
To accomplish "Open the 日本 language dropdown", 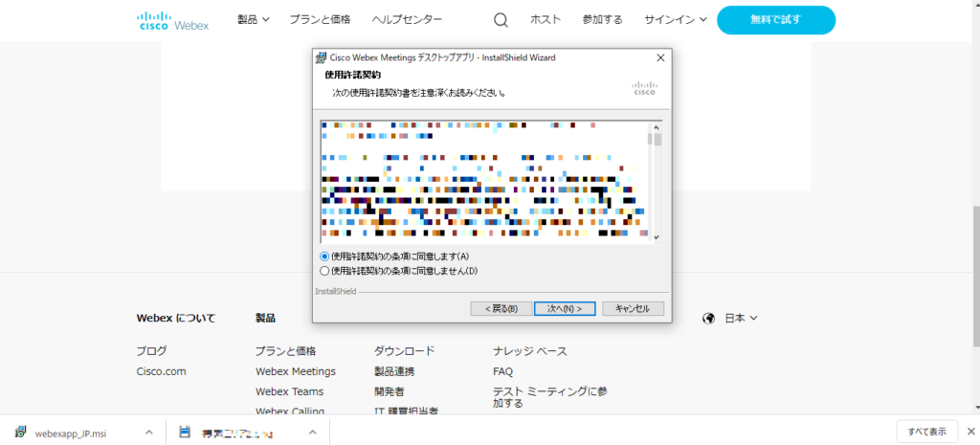I will [x=742, y=318].
